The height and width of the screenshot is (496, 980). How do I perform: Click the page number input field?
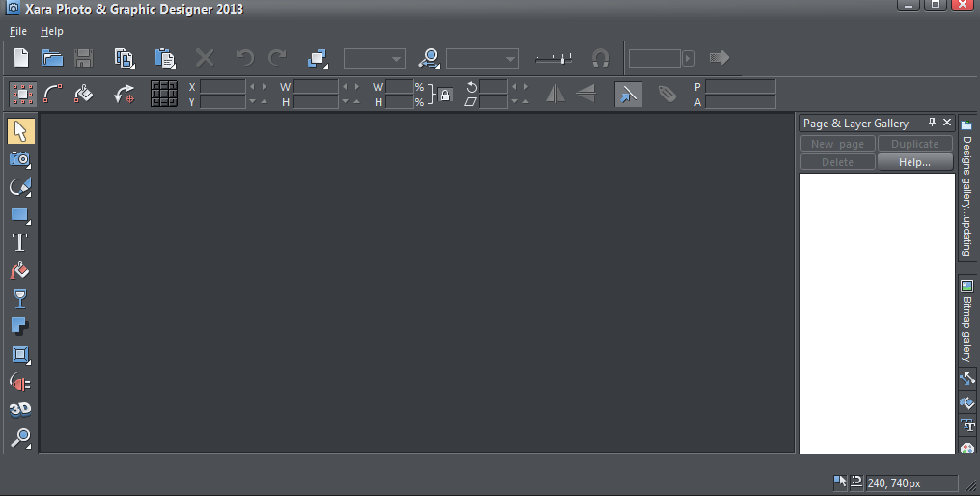tap(655, 58)
